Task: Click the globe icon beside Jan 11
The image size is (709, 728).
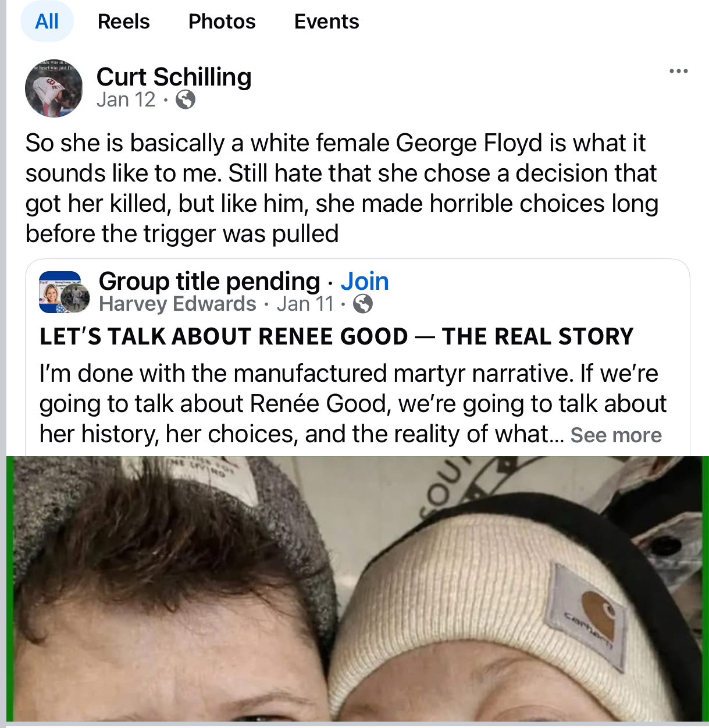Action: [x=363, y=304]
